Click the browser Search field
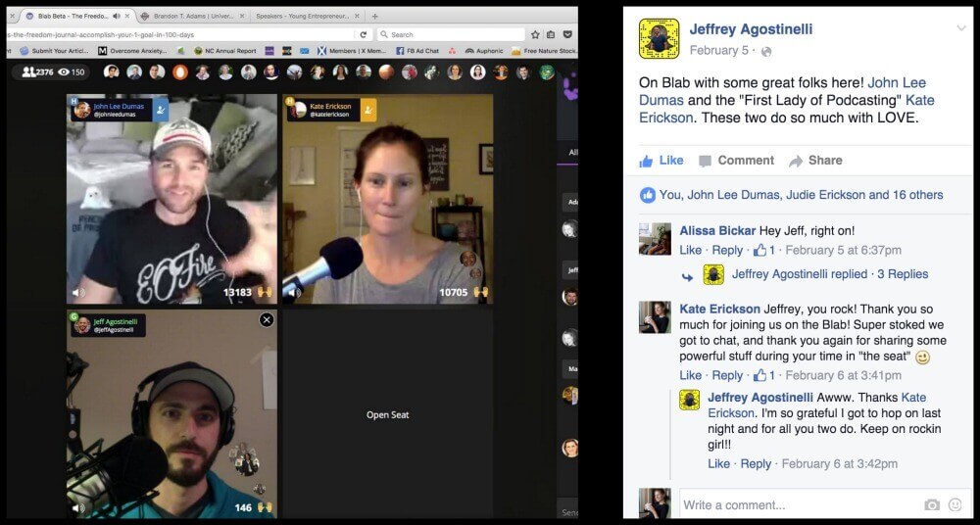This screenshot has height=525, width=980. [450, 34]
